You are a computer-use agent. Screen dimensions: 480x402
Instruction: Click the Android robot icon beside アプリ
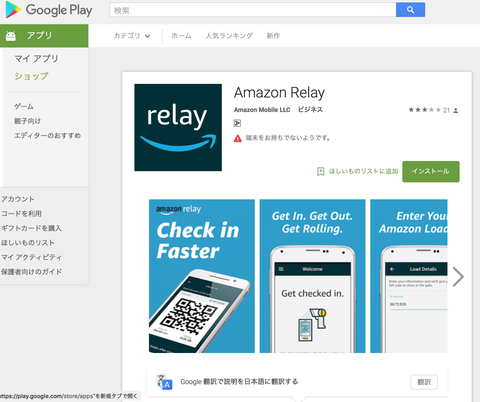(11, 36)
